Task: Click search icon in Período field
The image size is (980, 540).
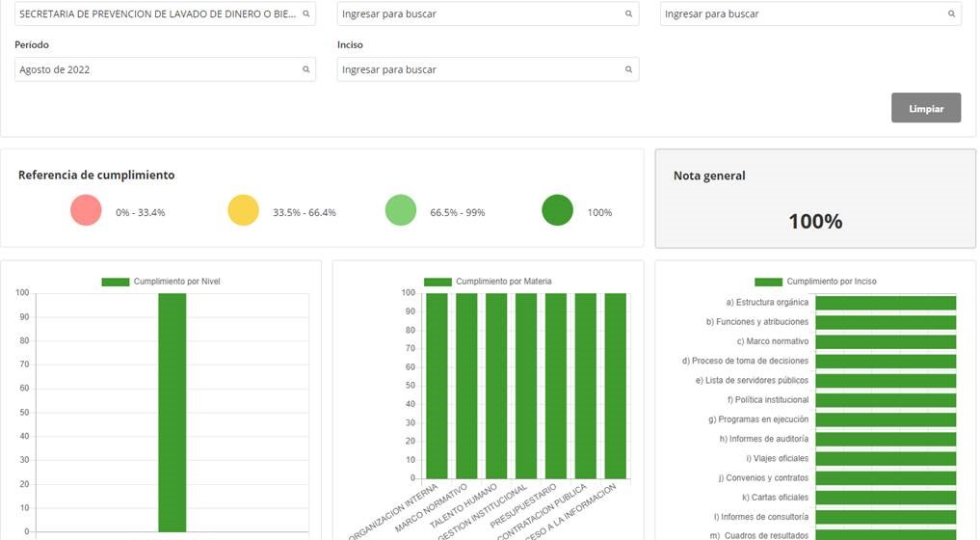Action: tap(306, 69)
